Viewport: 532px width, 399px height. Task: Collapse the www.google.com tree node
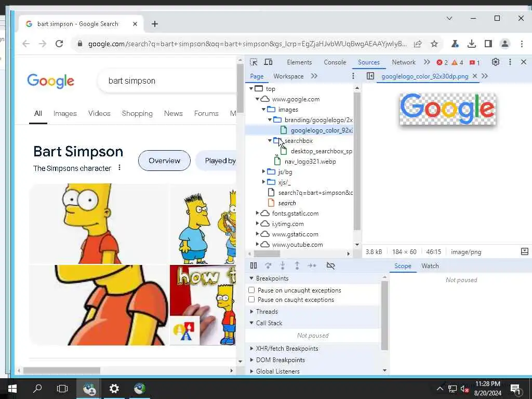point(257,99)
